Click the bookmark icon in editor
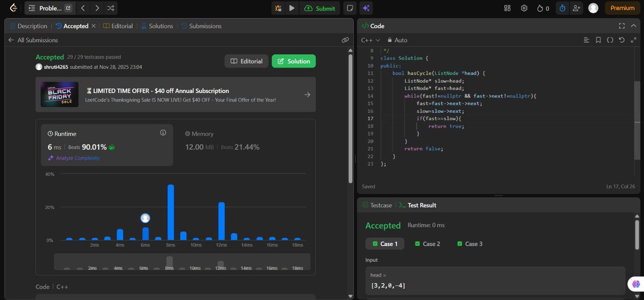The width and height of the screenshot is (644, 300). pyautogui.click(x=598, y=40)
